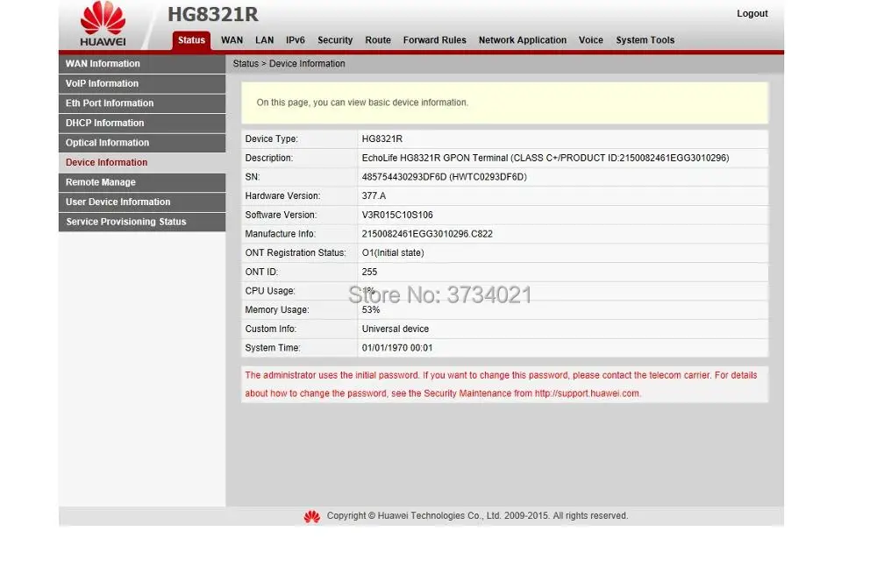The height and width of the screenshot is (588, 877).
Task: Click the 'On this page' info banner text
Action: (362, 103)
